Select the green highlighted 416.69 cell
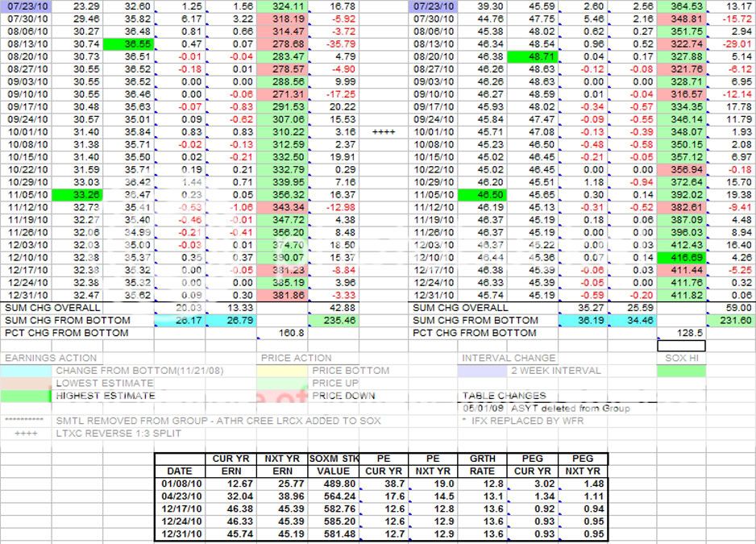Screen dimensions: 756x544 pyautogui.click(x=681, y=257)
